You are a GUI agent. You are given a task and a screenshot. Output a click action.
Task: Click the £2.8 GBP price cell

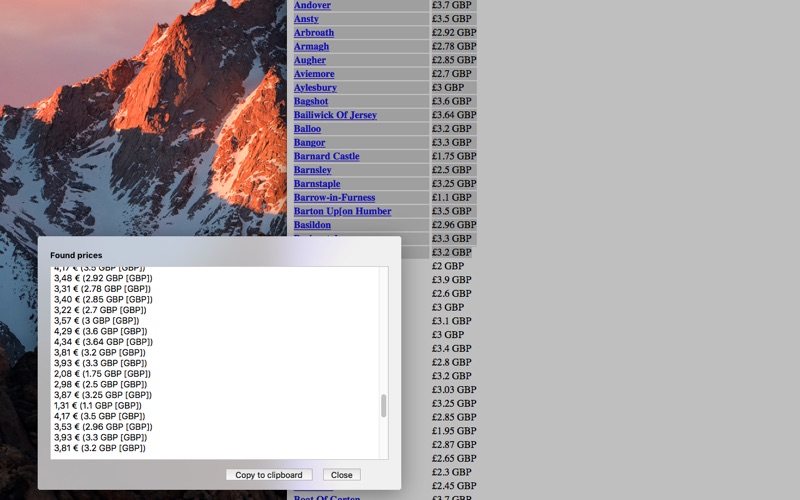(452, 363)
